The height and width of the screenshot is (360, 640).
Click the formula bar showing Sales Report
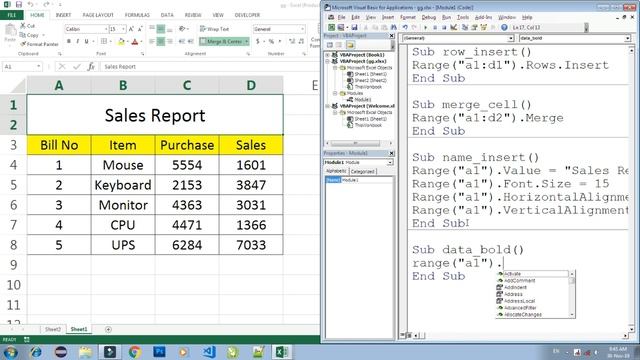coord(209,67)
